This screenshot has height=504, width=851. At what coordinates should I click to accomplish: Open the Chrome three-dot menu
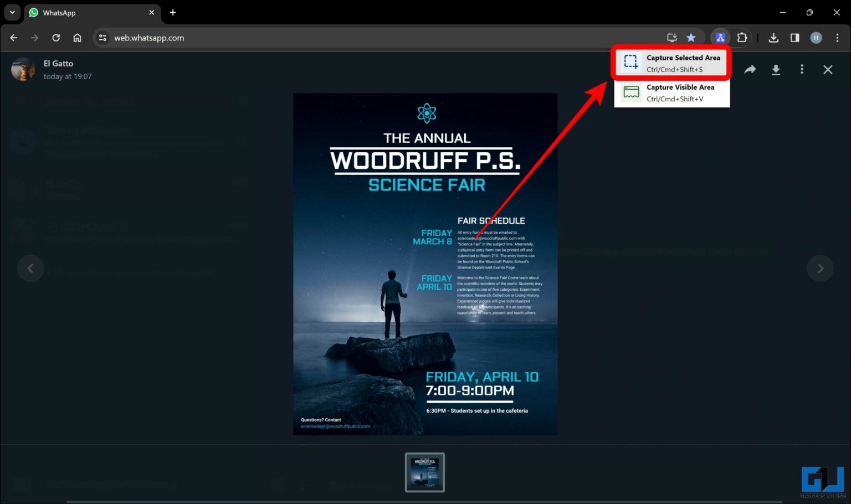pos(837,37)
